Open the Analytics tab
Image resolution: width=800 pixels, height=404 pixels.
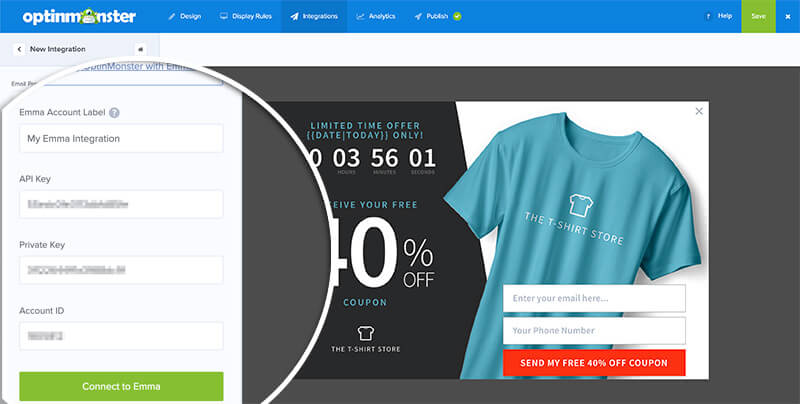click(376, 16)
